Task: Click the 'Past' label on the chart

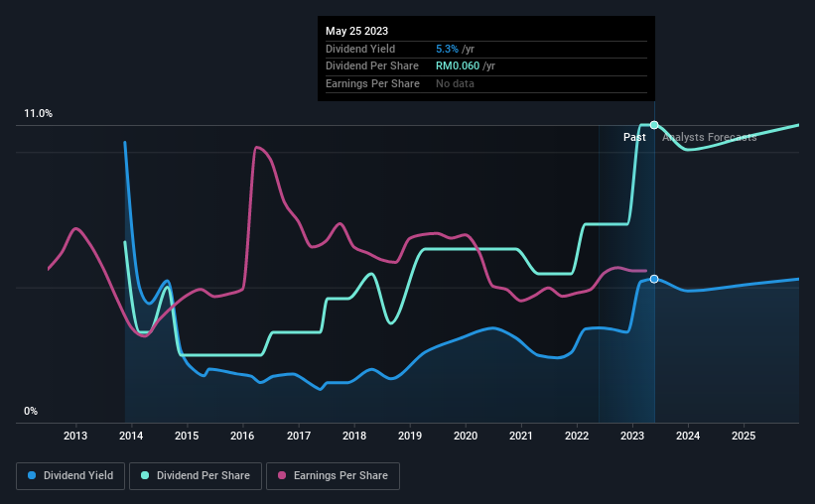Action: (x=634, y=137)
